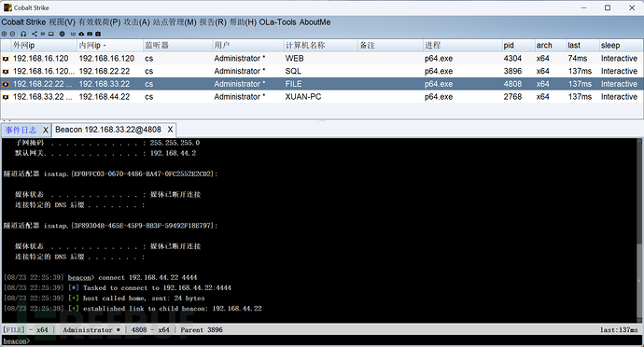Open screenshots via the camera icon

[98, 34]
